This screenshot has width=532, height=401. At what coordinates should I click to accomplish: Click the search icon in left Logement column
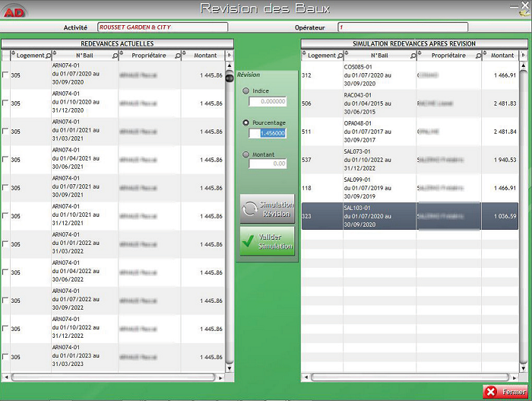tap(46, 56)
